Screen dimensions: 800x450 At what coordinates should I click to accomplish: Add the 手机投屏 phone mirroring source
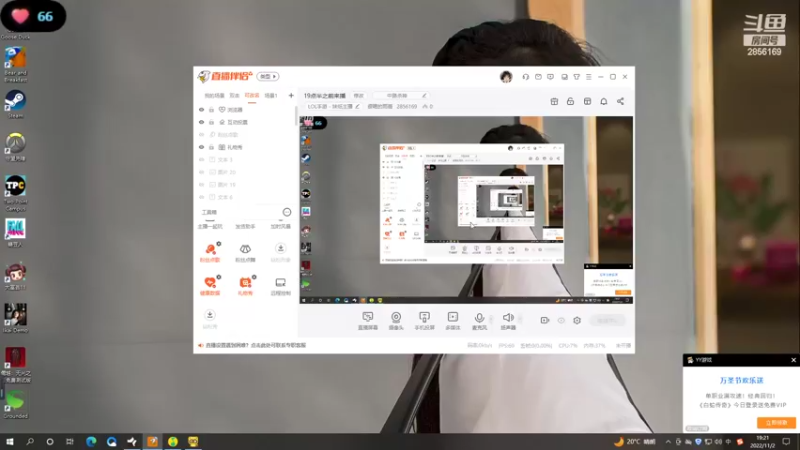424,321
